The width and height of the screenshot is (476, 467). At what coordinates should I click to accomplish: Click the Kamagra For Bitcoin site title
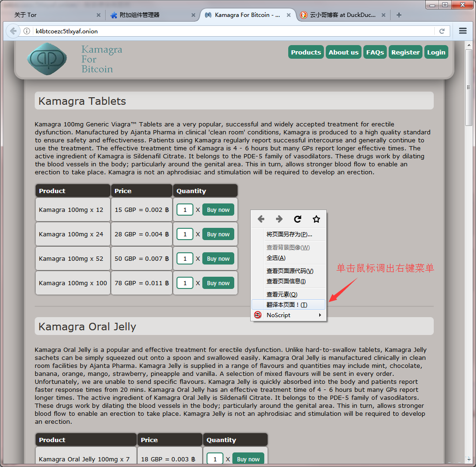pos(102,59)
